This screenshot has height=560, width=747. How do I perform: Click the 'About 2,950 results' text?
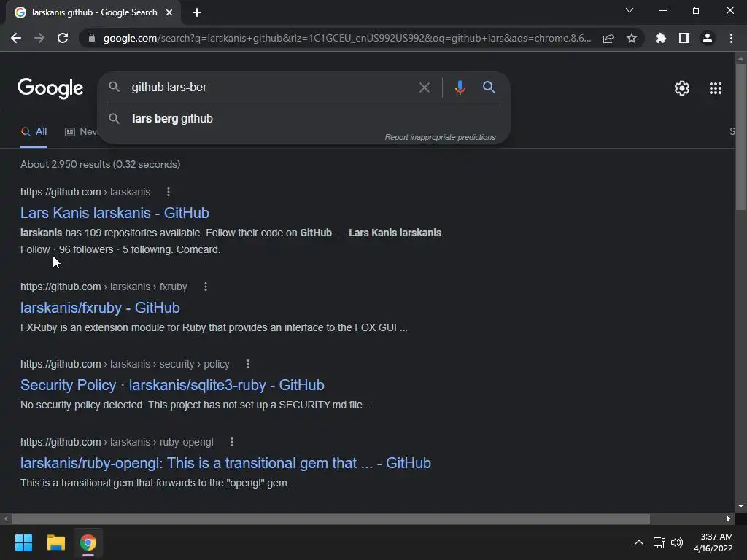(101, 164)
